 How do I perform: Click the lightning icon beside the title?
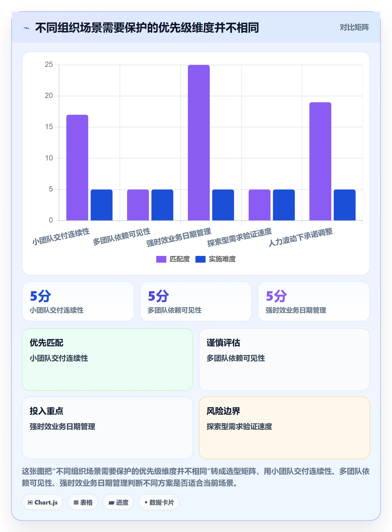[27, 28]
